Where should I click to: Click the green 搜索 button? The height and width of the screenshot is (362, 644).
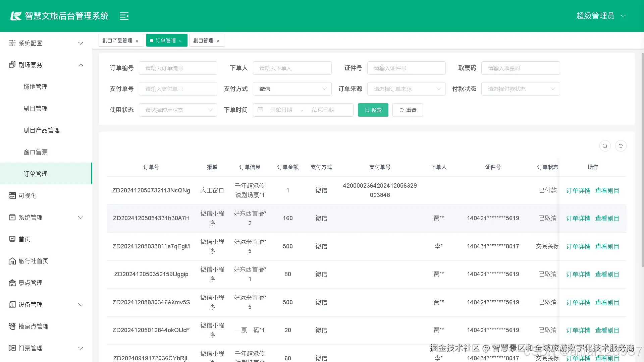click(x=373, y=110)
